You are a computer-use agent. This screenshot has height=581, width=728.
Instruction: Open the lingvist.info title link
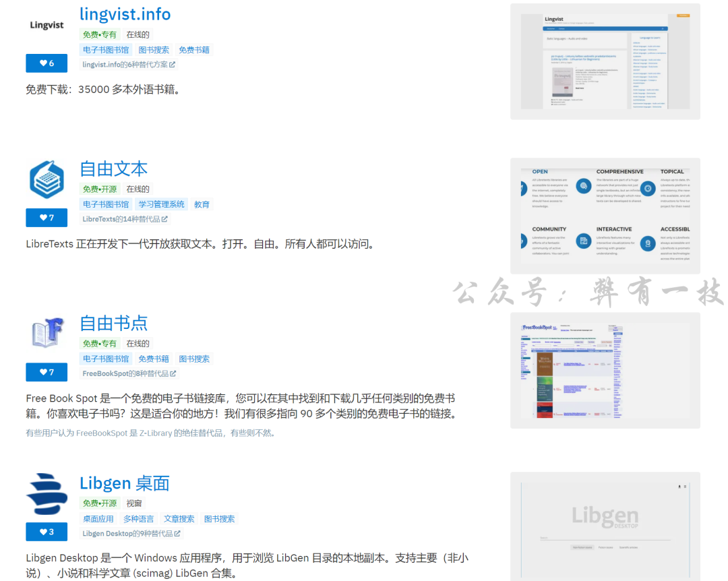coord(125,14)
